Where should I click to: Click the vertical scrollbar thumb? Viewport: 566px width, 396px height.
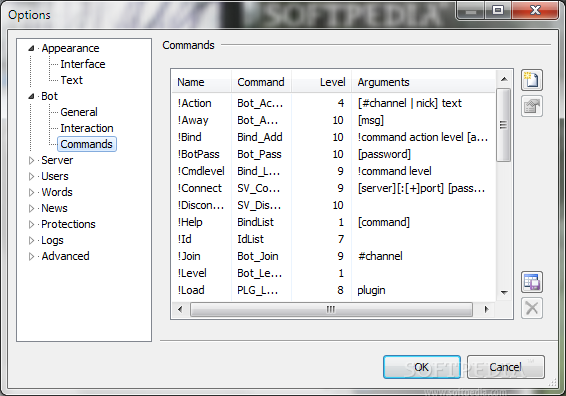pos(504,125)
